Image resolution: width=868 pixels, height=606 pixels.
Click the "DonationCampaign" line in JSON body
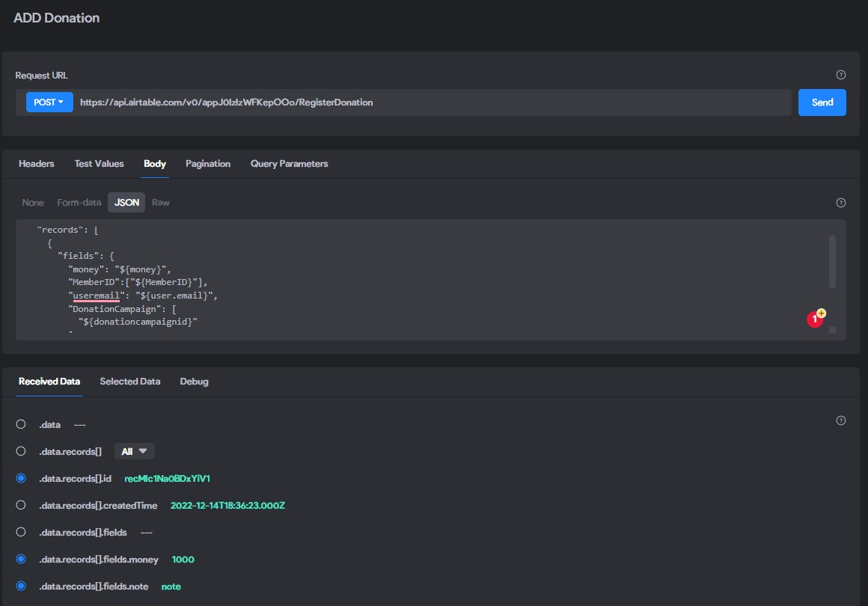click(x=122, y=309)
